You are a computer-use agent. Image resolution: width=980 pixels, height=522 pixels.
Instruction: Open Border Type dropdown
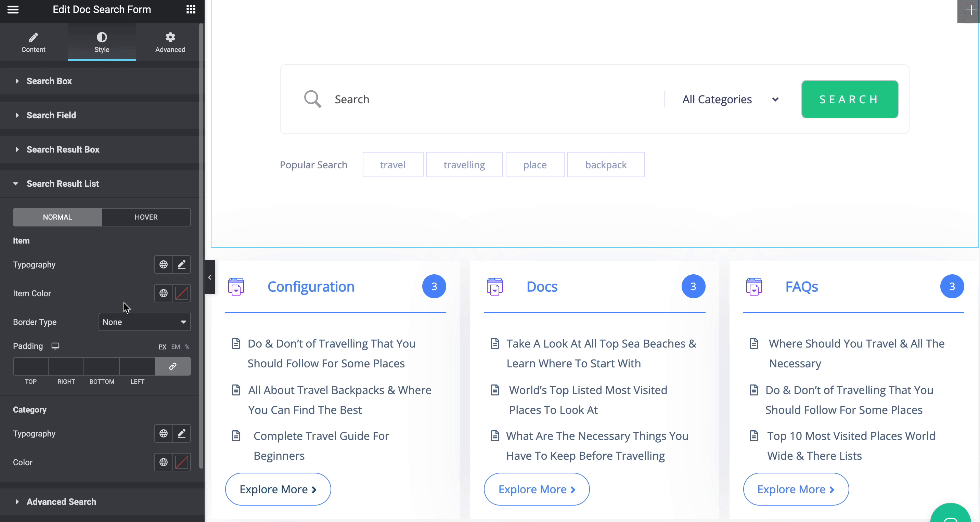[x=144, y=322]
